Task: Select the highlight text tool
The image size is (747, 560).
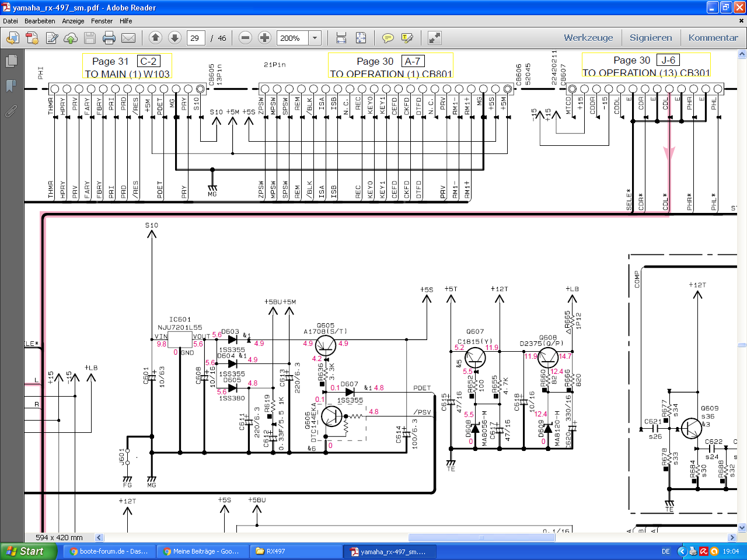Action: click(407, 38)
